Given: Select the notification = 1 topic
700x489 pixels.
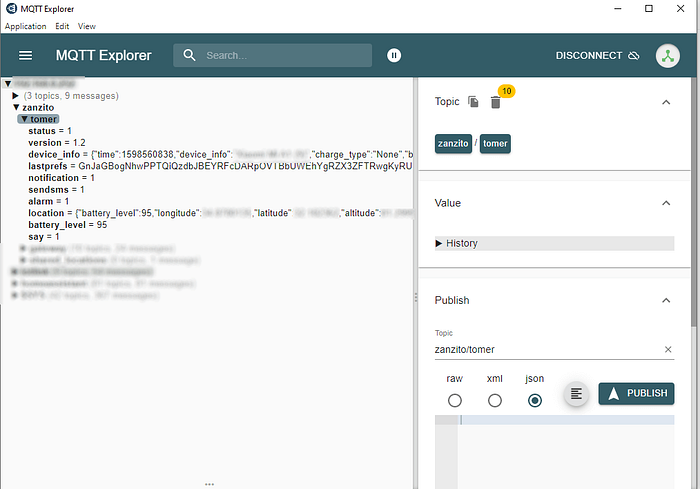Looking at the screenshot, I should (x=62, y=178).
